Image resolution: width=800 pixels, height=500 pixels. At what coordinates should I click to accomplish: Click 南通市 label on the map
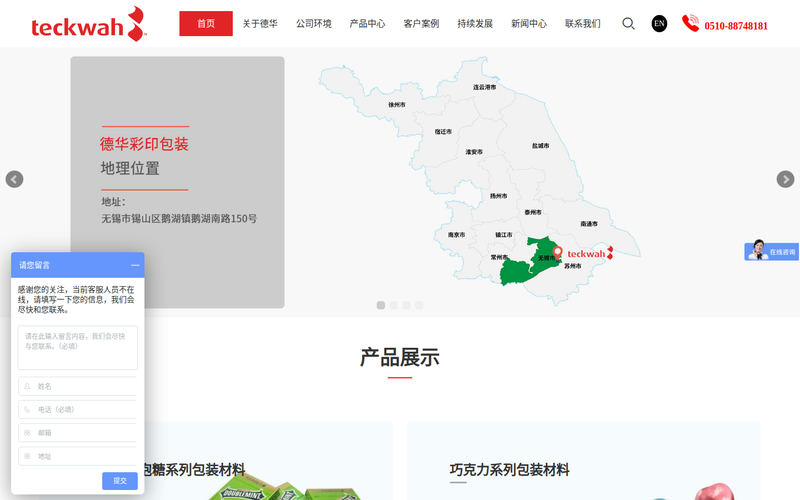(589, 223)
